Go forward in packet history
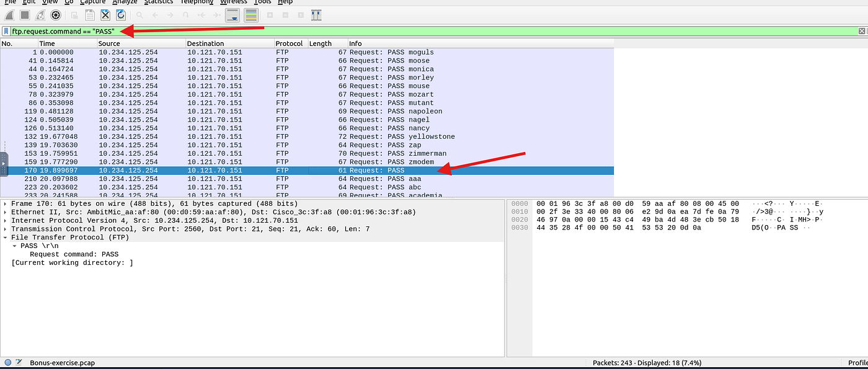Screen dimensions: 868x369 [x=170, y=14]
